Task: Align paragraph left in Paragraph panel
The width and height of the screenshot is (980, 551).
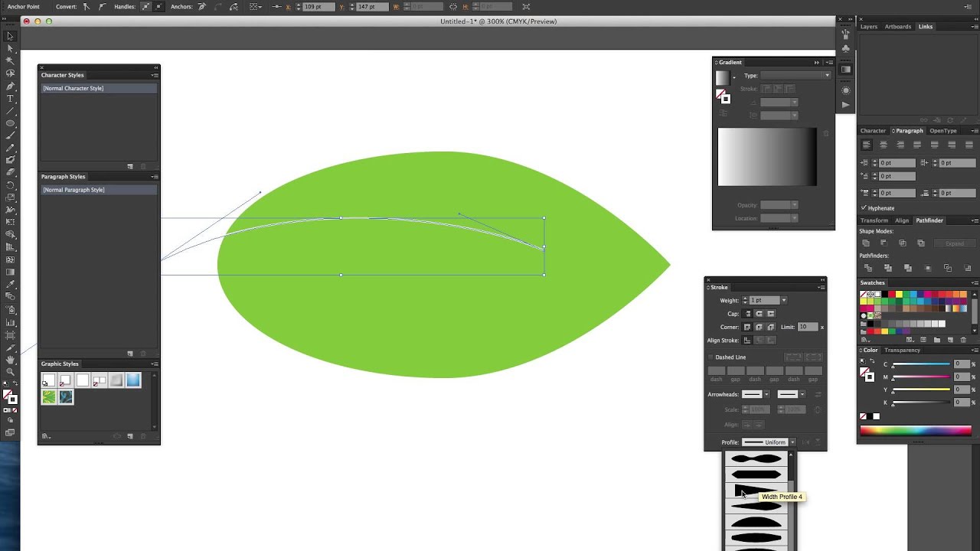Action: point(866,145)
